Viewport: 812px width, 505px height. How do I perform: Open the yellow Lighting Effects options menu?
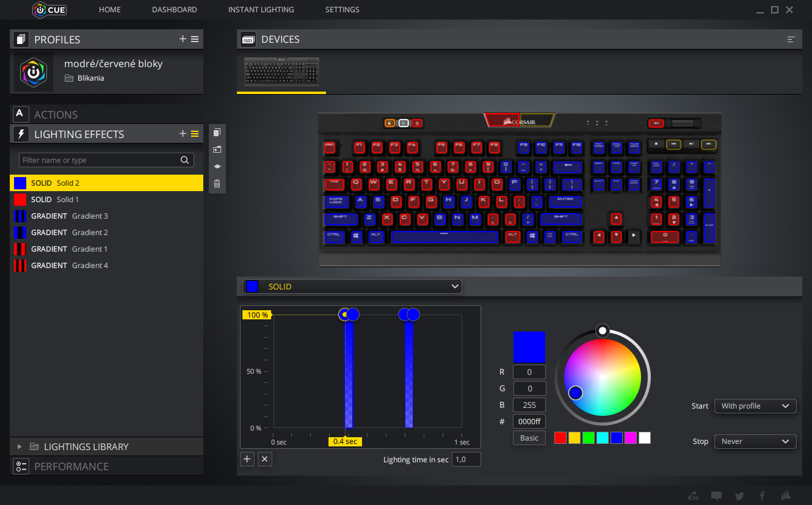pos(195,134)
